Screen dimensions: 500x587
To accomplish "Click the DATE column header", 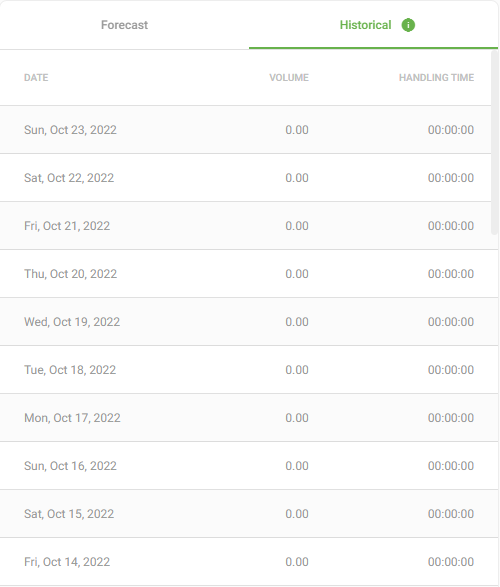I will click(36, 77).
